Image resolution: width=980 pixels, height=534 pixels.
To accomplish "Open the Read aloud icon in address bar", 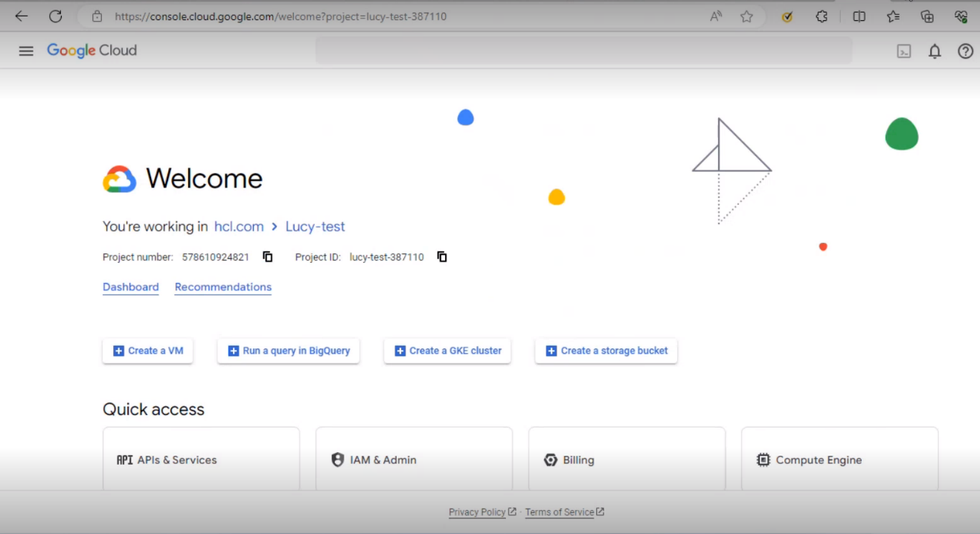I will tap(716, 16).
